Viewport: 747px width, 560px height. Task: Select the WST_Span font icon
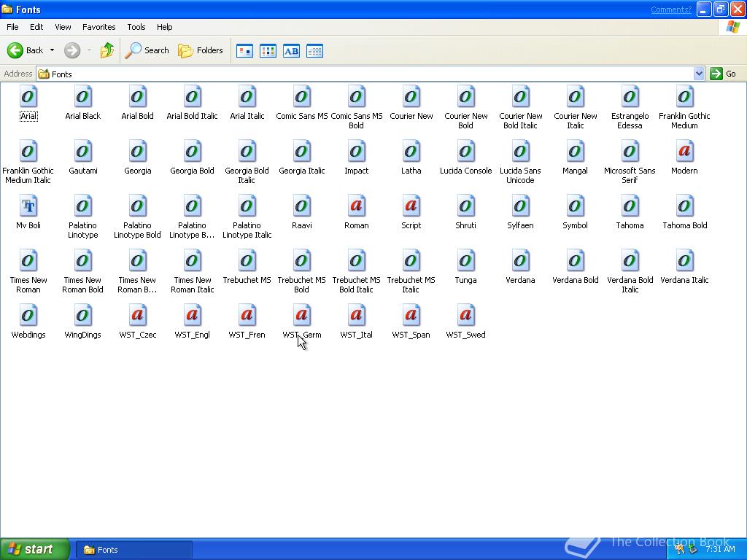pyautogui.click(x=411, y=316)
